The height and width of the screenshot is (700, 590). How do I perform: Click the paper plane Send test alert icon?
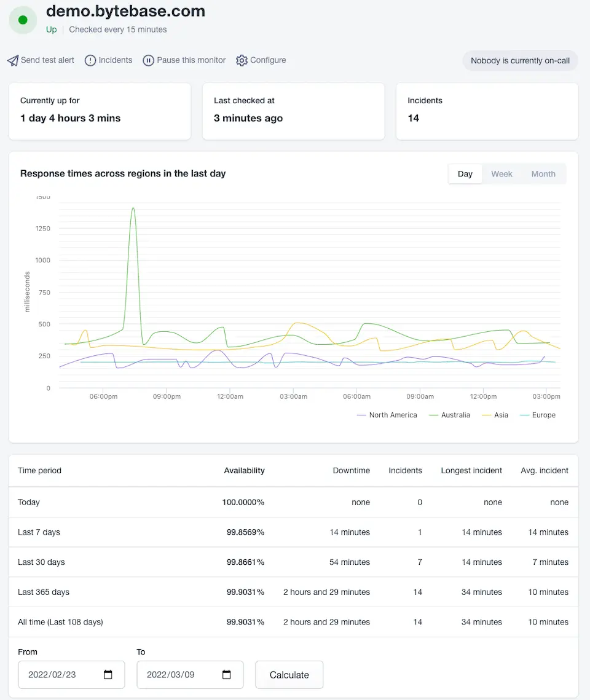point(13,60)
